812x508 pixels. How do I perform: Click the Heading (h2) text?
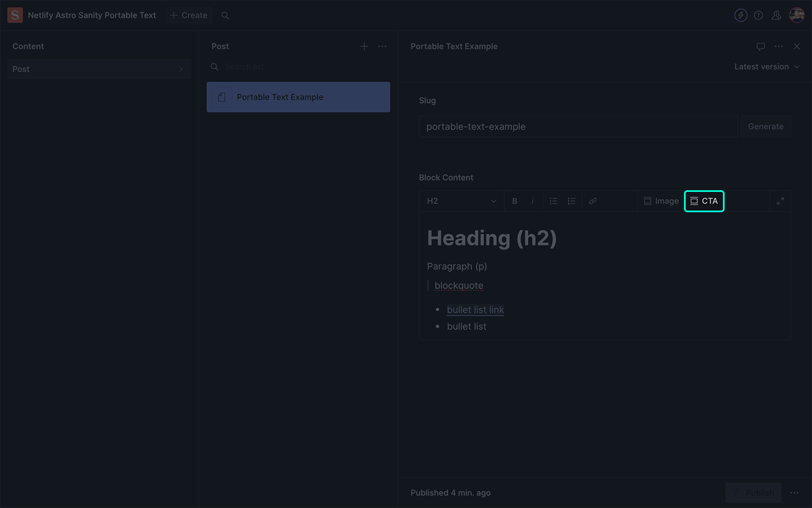(492, 238)
